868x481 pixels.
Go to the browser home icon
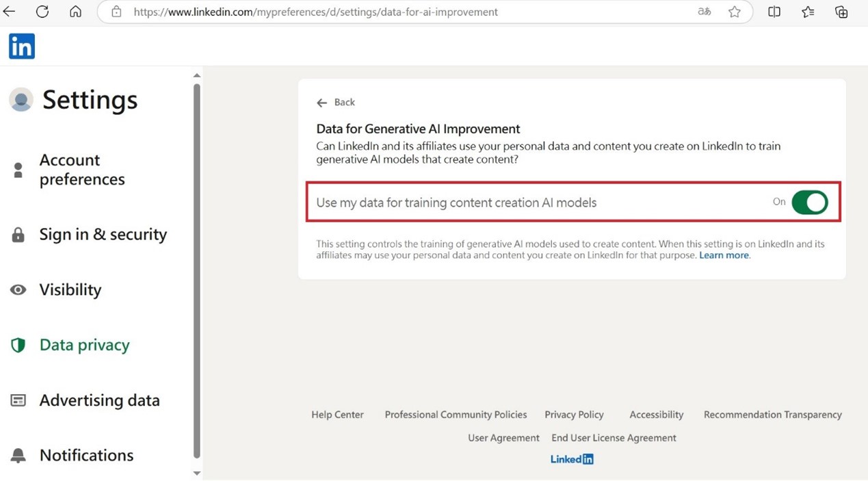pyautogui.click(x=75, y=12)
